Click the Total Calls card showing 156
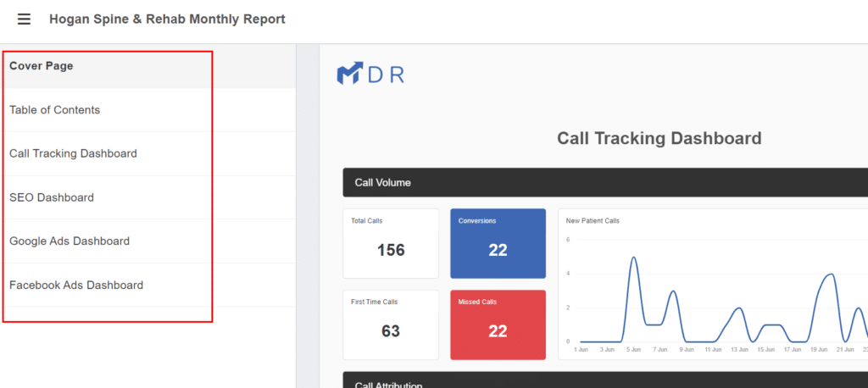868x388 pixels. (x=391, y=243)
